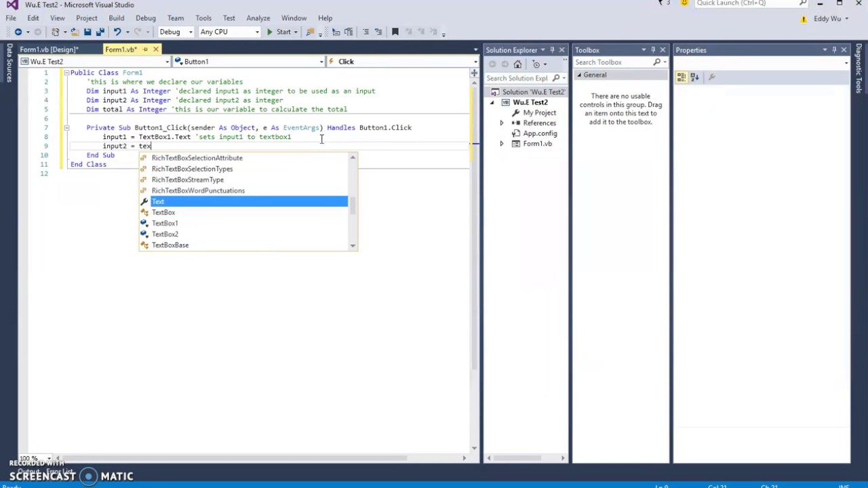Click the Home icon in Solution Explorer
Image resolution: width=868 pixels, height=488 pixels.
pyautogui.click(x=517, y=64)
